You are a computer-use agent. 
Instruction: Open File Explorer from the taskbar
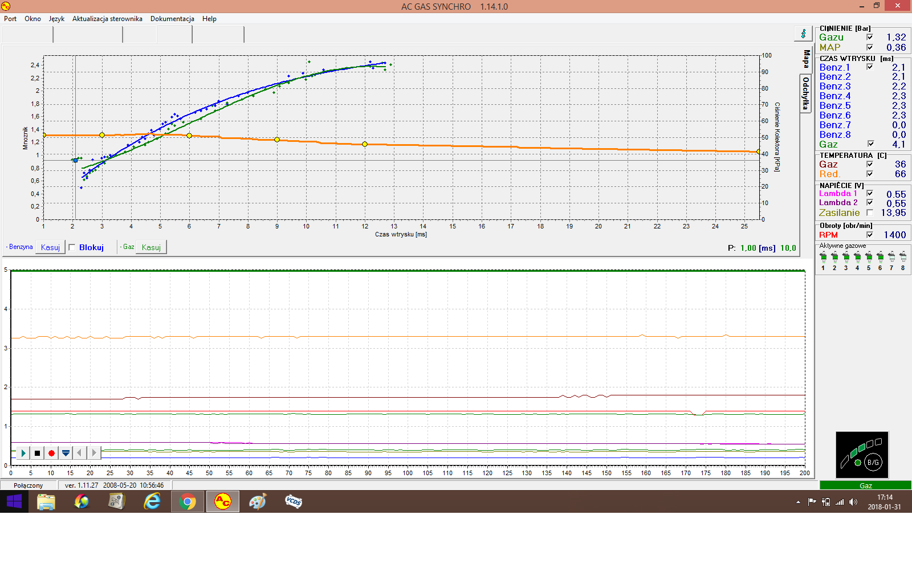tap(46, 501)
